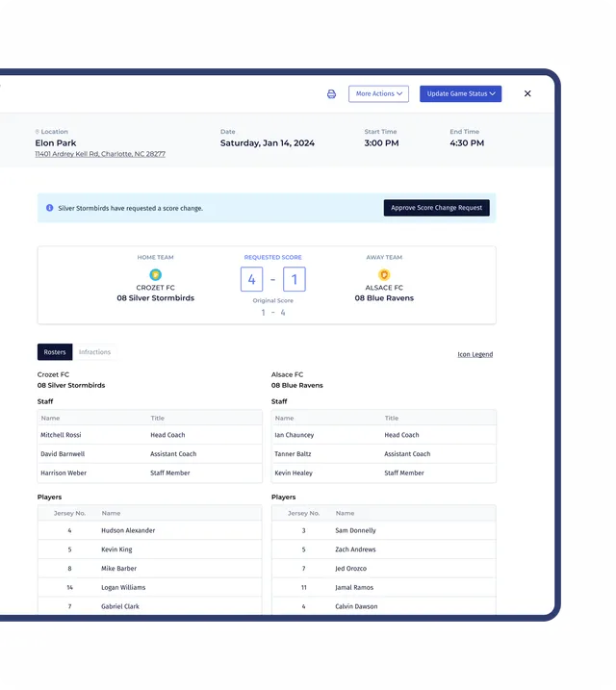This screenshot has width=616, height=690.
Task: Click the print icon
Action: [331, 94]
